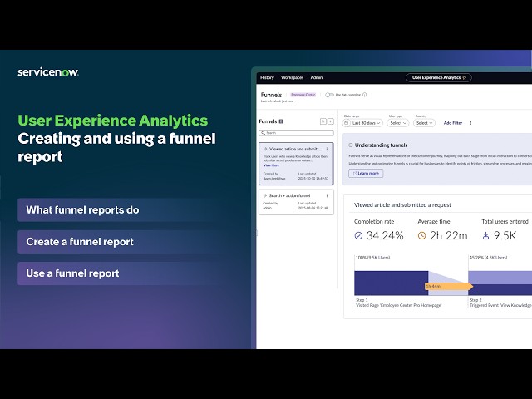
Task: Click the Total users entered icon
Action: (x=485, y=235)
